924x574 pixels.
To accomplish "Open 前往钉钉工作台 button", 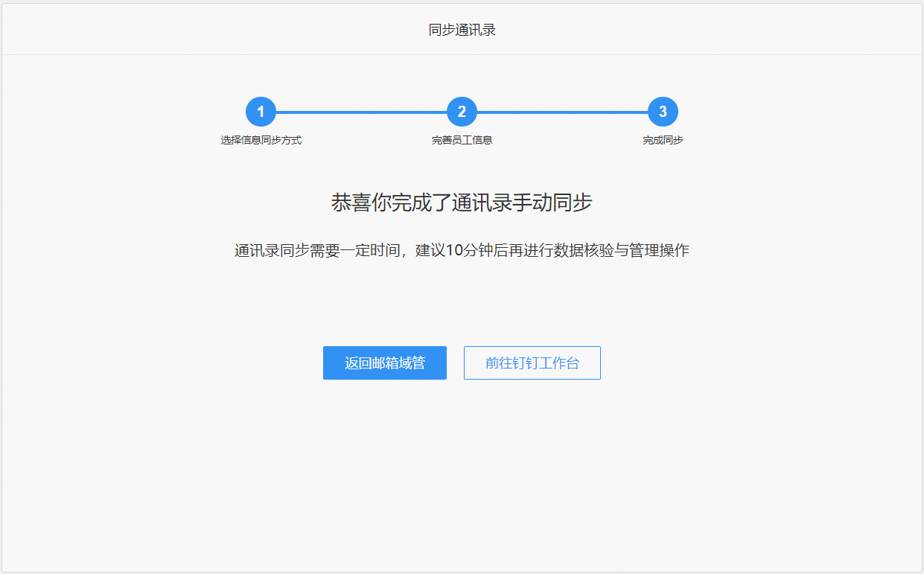I will click(532, 363).
